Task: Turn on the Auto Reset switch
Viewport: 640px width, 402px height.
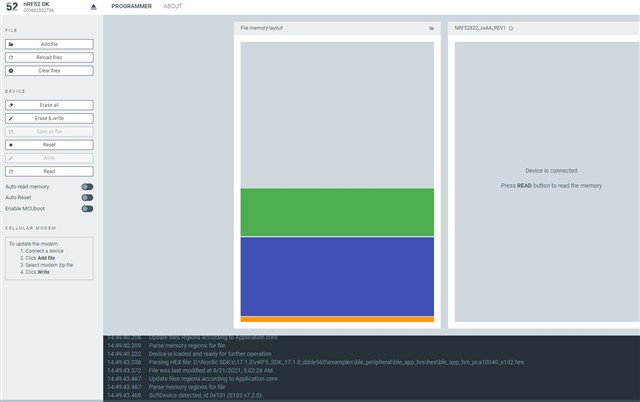Action: [x=87, y=197]
